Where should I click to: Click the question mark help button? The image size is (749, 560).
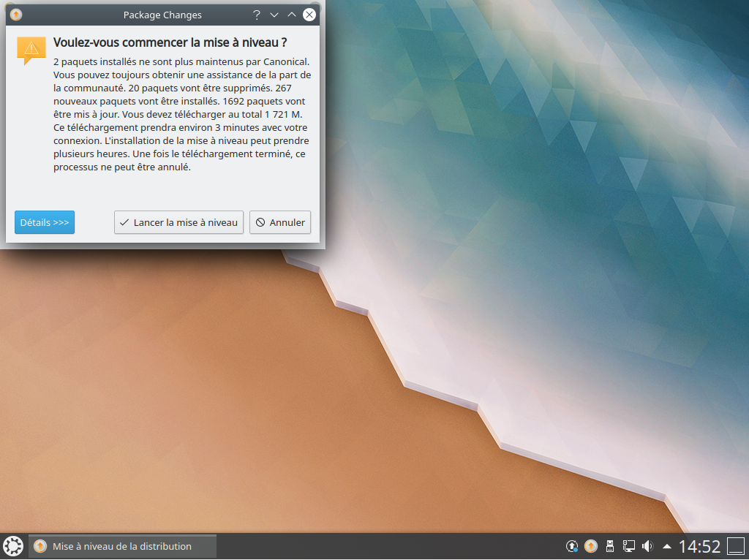[x=257, y=15]
